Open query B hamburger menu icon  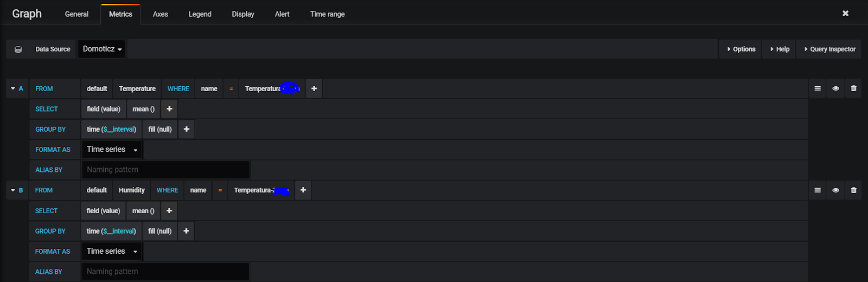pos(818,190)
